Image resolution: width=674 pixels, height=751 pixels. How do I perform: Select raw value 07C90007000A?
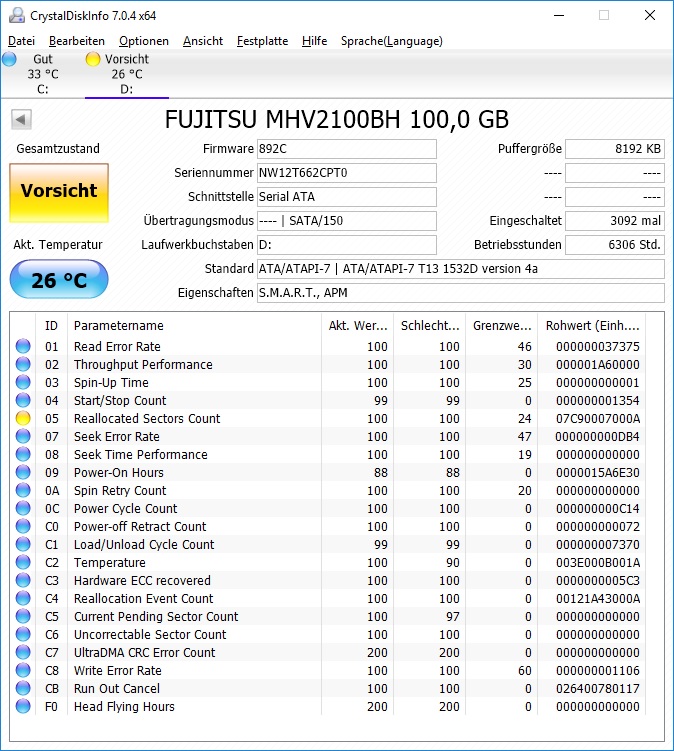597,419
